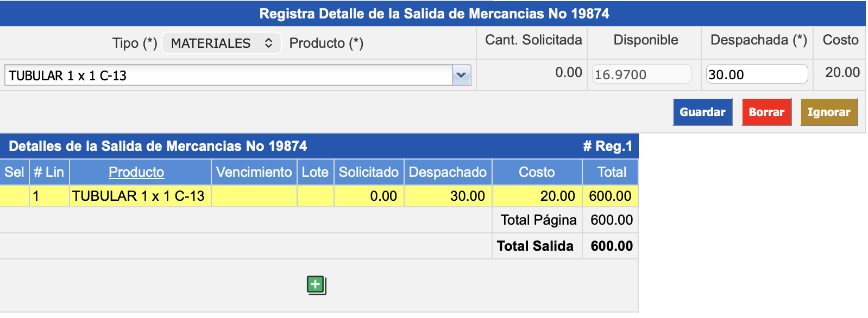The height and width of the screenshot is (318, 868).
Task: Click the Costo column header in details table
Action: click(x=537, y=172)
